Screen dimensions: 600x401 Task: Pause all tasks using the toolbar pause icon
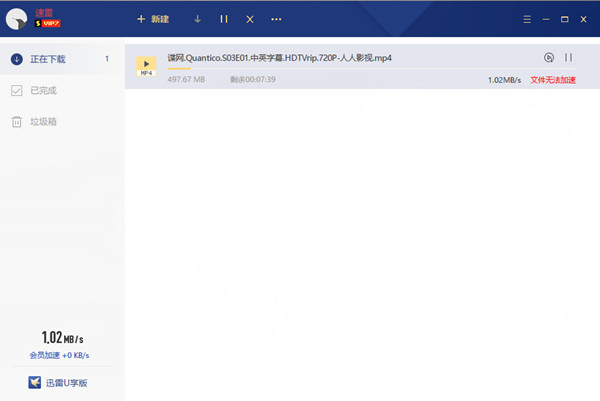pos(223,19)
